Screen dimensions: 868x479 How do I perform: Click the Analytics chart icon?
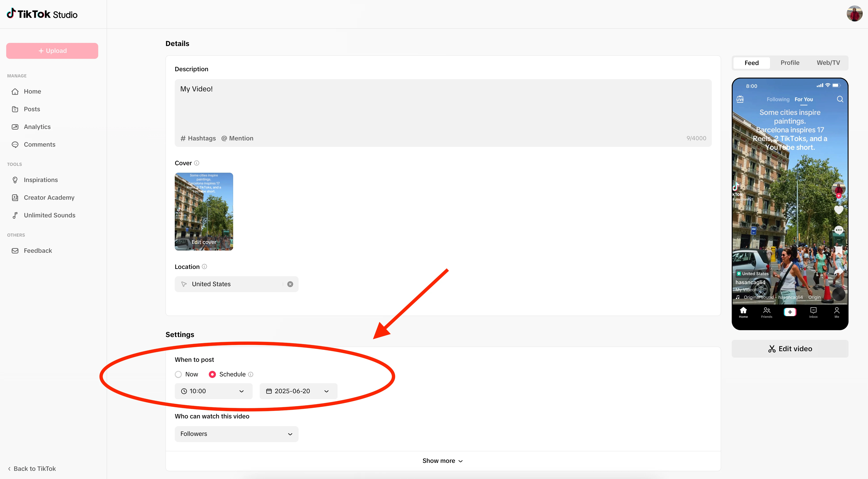(x=15, y=127)
